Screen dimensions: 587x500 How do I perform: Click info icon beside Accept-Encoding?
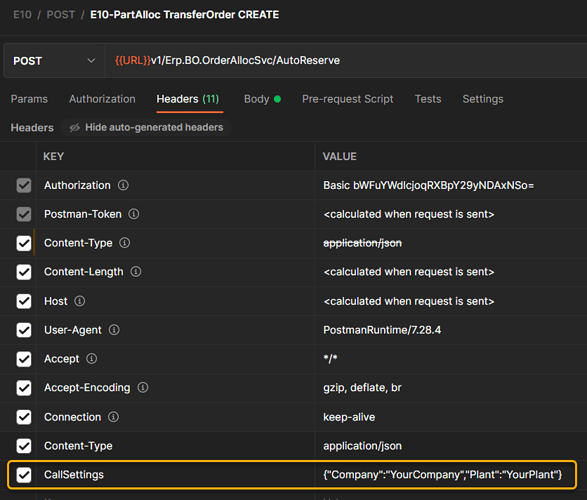(x=143, y=387)
